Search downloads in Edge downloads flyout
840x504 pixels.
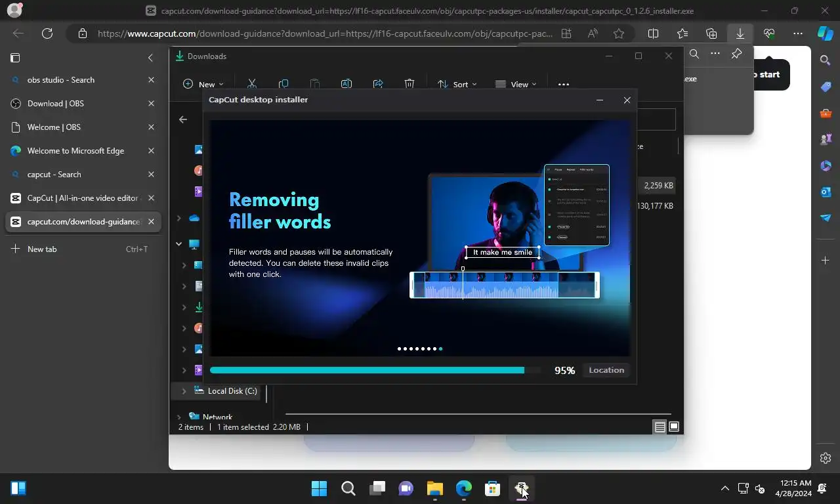point(694,54)
